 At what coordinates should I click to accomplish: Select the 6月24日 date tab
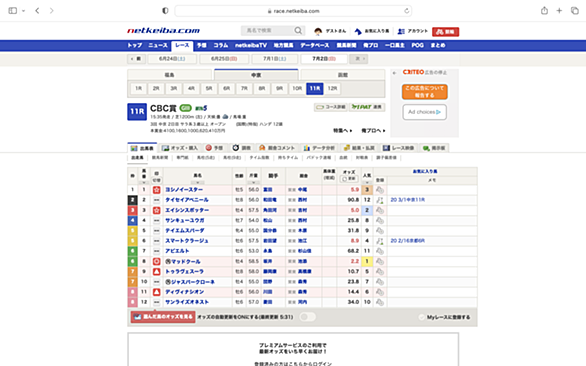(172, 59)
